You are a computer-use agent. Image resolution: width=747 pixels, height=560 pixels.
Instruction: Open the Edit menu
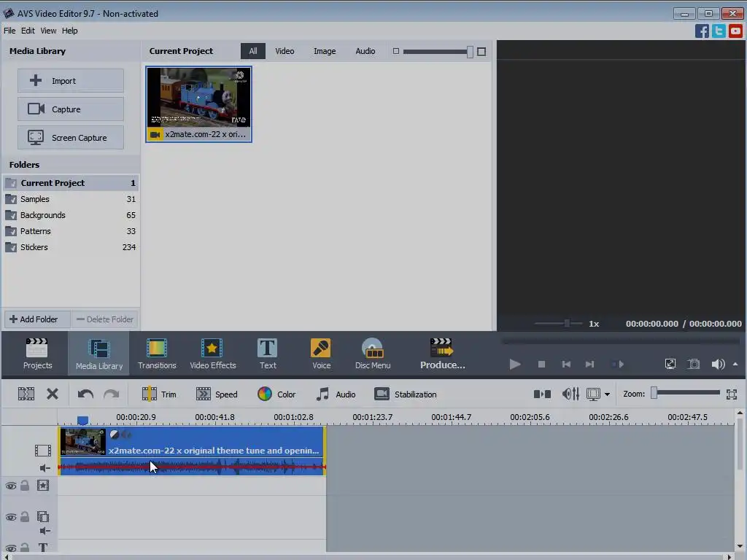[x=28, y=31]
